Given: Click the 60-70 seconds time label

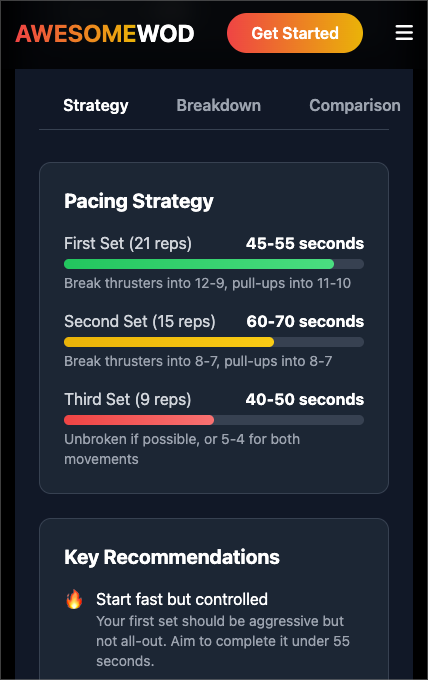Looking at the screenshot, I should click(305, 321).
